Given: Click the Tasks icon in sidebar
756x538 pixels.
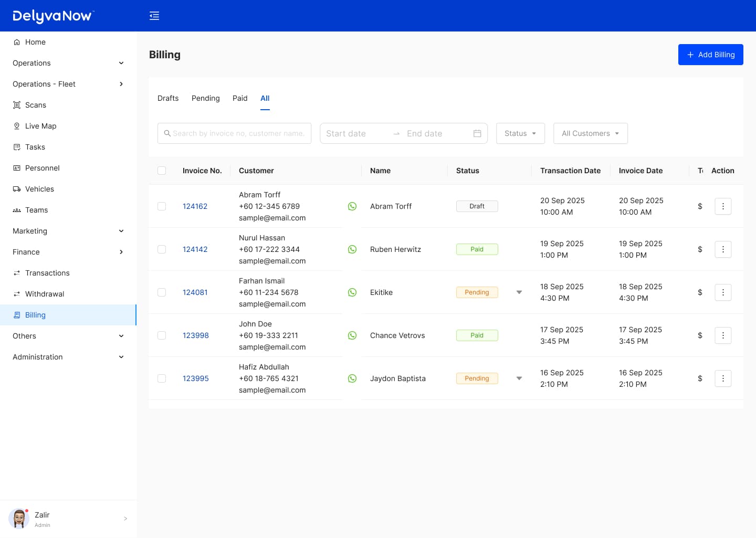Looking at the screenshot, I should [17, 147].
